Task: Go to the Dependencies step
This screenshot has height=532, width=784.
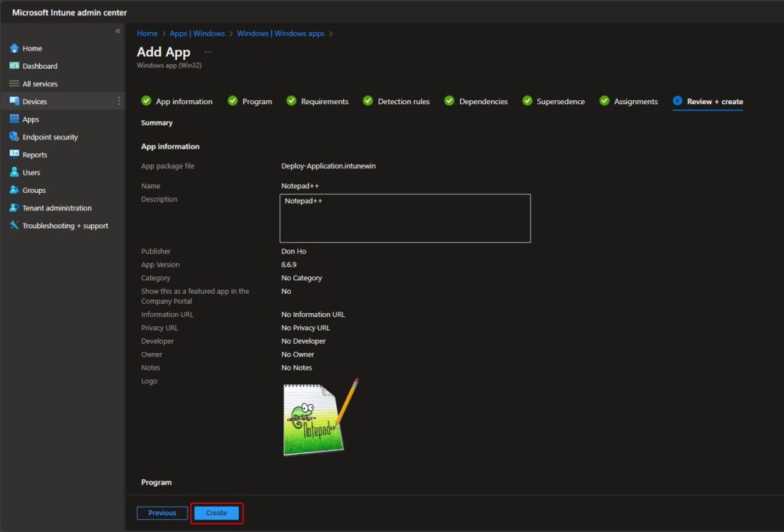Action: click(x=476, y=102)
